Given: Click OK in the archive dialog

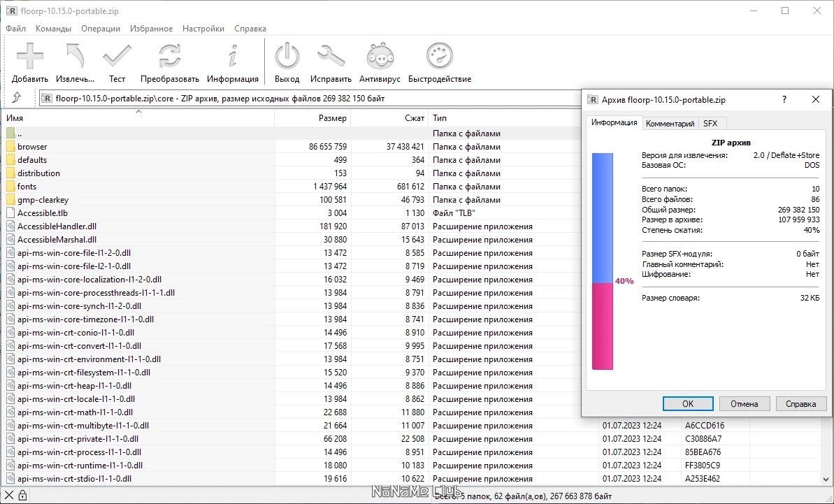Looking at the screenshot, I should (687, 404).
